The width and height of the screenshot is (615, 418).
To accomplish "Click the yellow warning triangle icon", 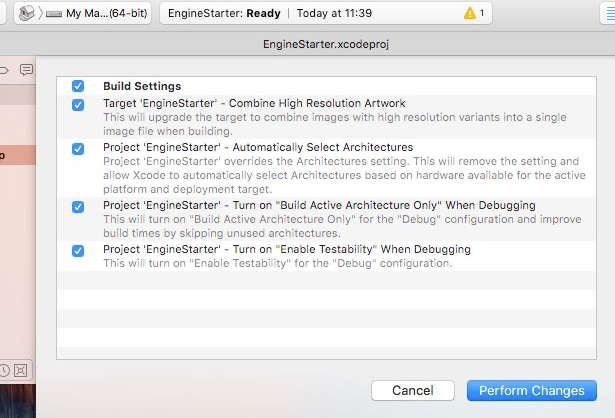I will (470, 14).
